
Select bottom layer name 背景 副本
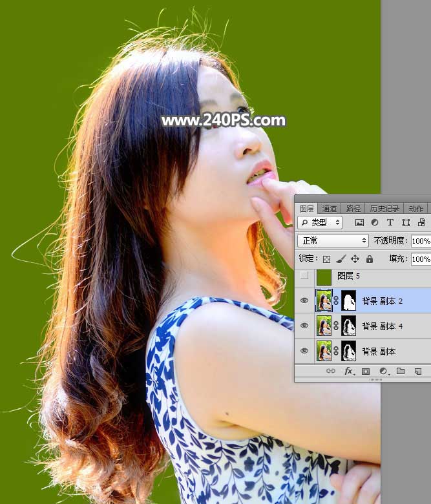pos(379,351)
